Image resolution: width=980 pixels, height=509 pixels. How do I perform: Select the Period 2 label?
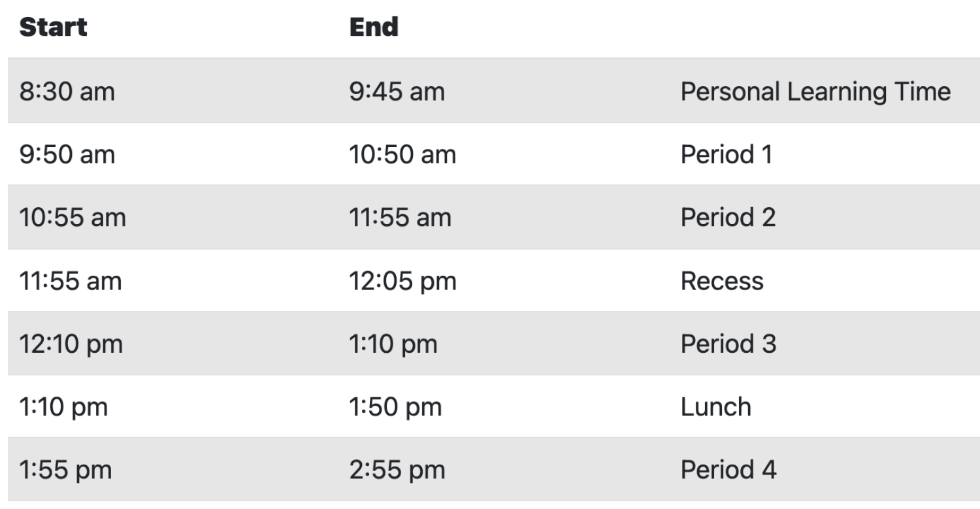coord(728,218)
